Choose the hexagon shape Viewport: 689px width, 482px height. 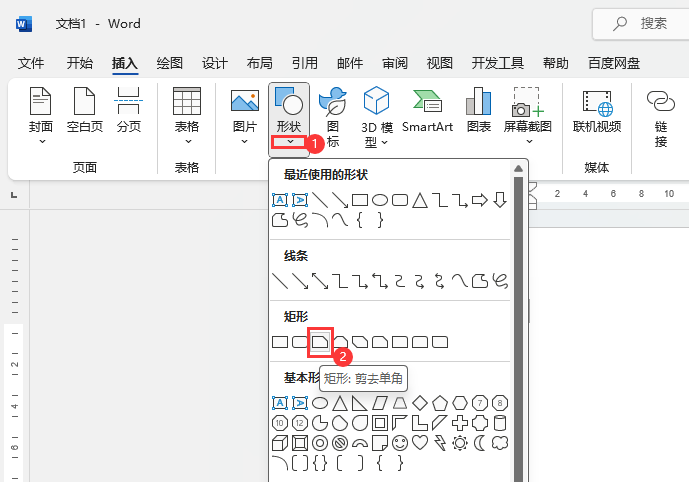click(460, 403)
